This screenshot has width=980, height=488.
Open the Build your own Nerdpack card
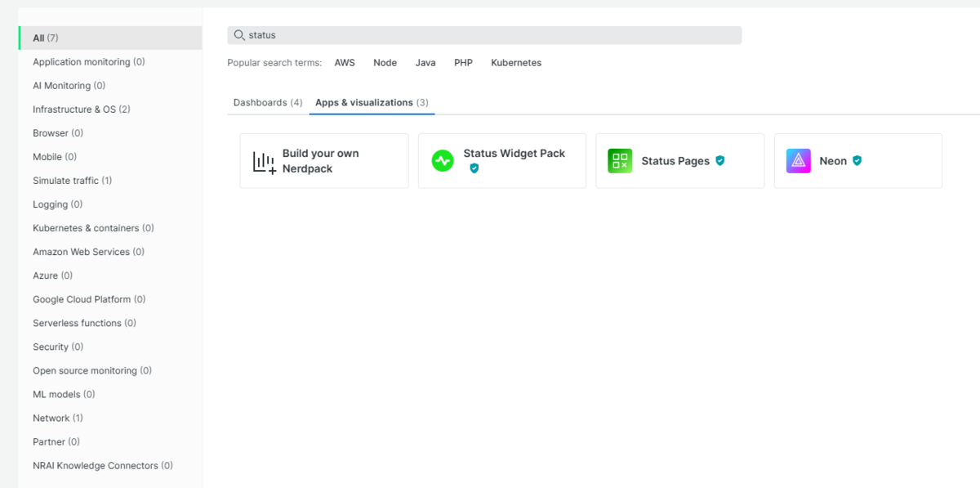tap(324, 161)
